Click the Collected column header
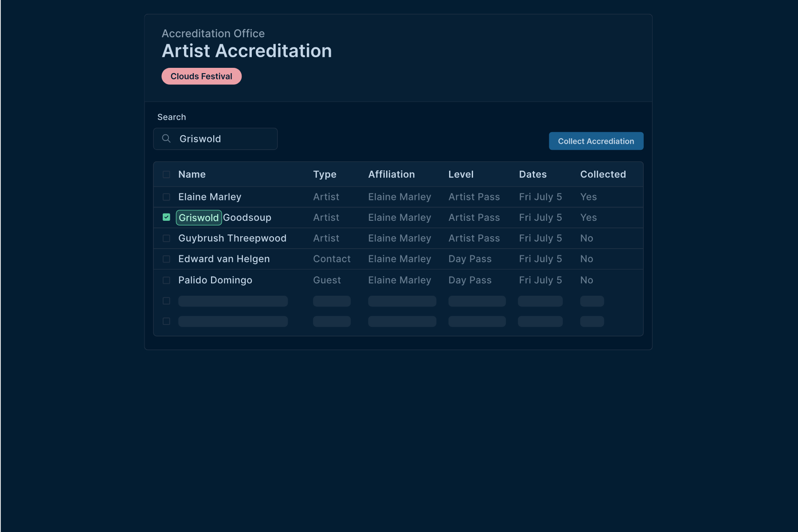 [x=602, y=175]
